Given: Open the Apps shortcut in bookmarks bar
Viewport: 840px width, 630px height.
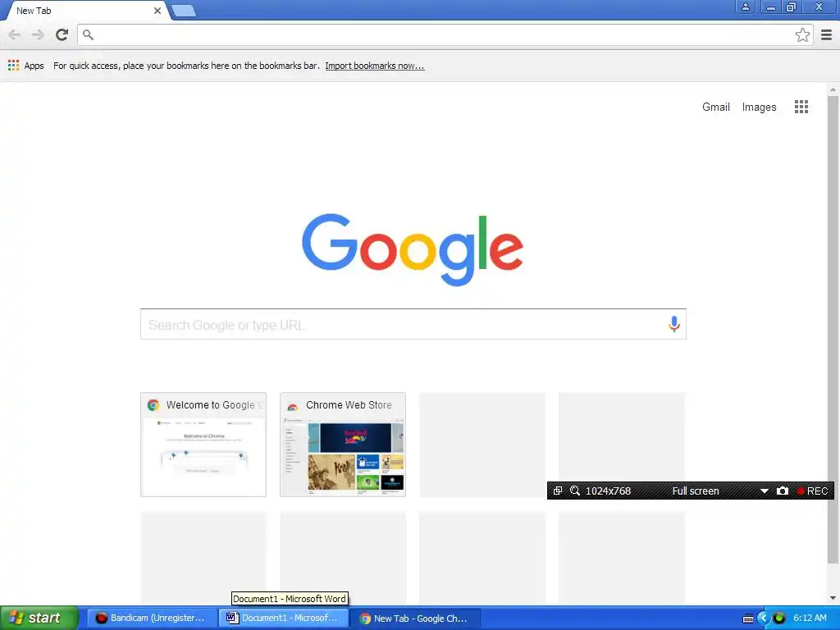Looking at the screenshot, I should click(x=25, y=66).
